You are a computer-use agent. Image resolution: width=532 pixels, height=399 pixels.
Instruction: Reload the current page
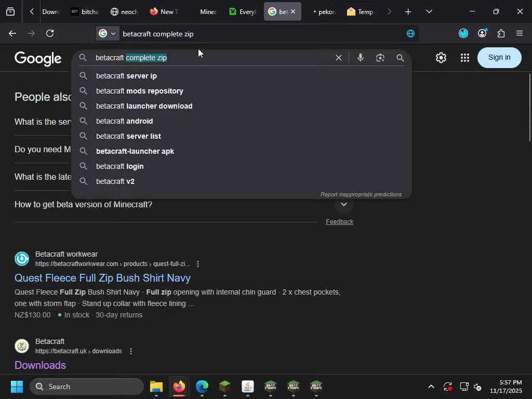[x=50, y=33]
